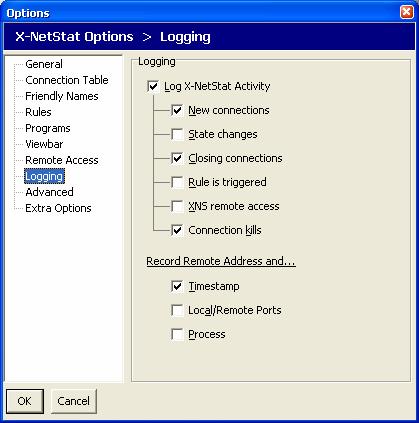
Task: Select Programs in the options tree
Action: (48, 128)
